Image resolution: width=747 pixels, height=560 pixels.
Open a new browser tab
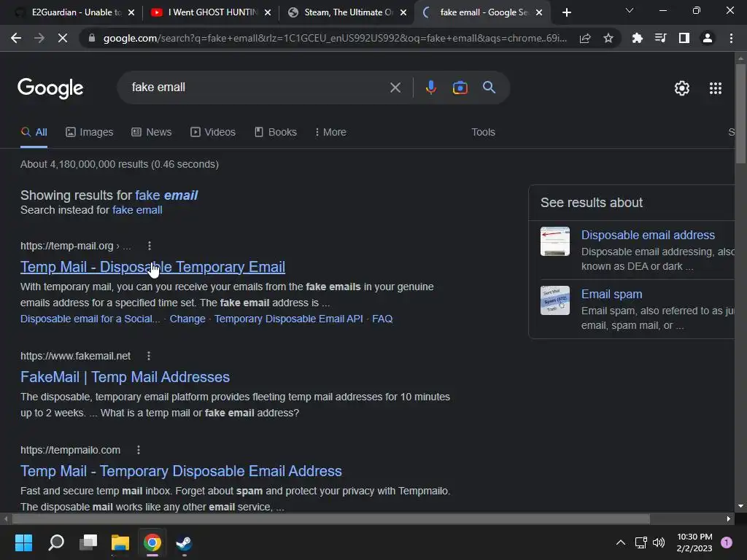(x=566, y=12)
